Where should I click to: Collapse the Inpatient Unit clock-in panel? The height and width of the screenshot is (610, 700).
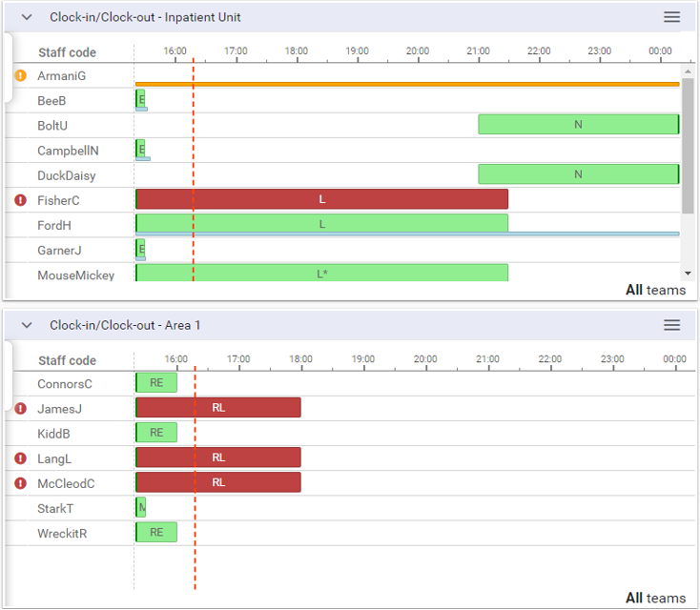27,17
